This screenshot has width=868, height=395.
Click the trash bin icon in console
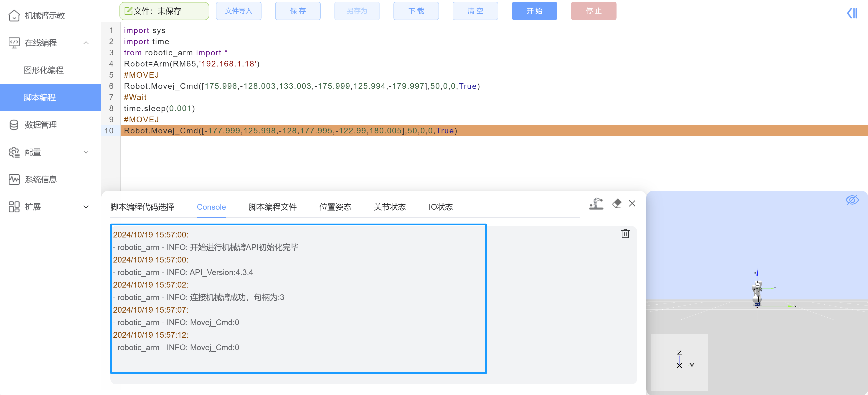[x=625, y=234]
